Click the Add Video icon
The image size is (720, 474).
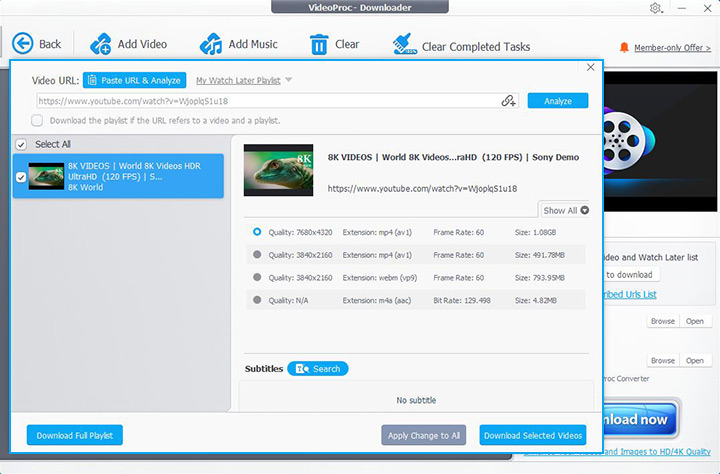101,44
